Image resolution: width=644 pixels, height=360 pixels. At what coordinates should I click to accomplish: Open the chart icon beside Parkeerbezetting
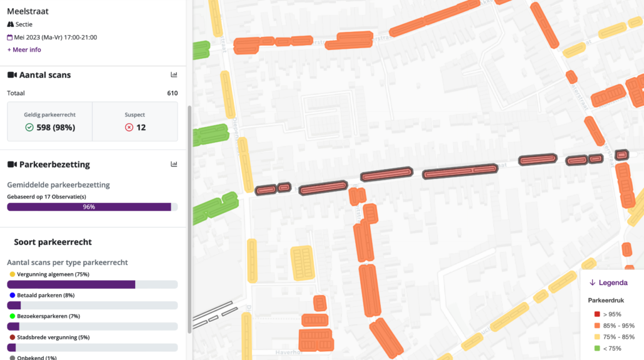174,165
